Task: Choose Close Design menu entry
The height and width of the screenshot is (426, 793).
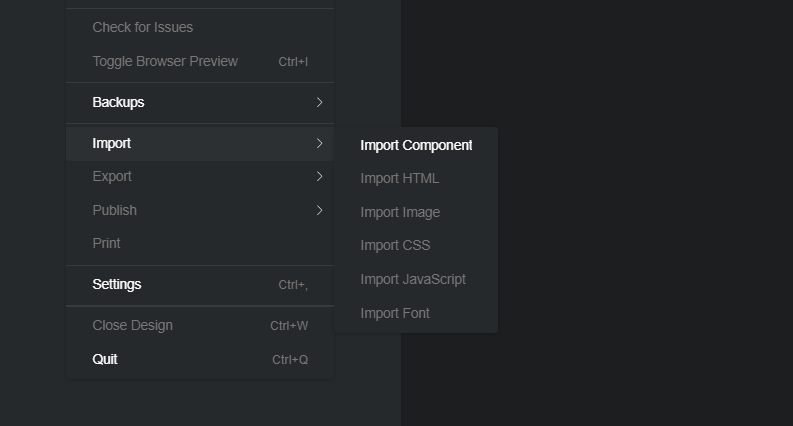Action: click(x=132, y=325)
